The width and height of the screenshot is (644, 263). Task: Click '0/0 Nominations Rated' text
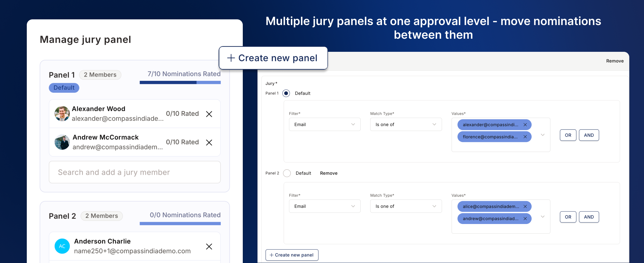tap(185, 215)
